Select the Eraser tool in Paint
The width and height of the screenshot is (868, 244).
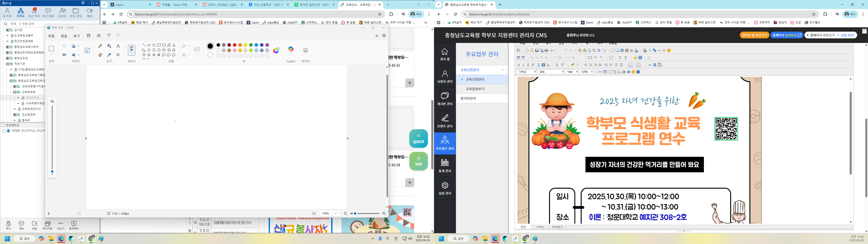point(100,55)
